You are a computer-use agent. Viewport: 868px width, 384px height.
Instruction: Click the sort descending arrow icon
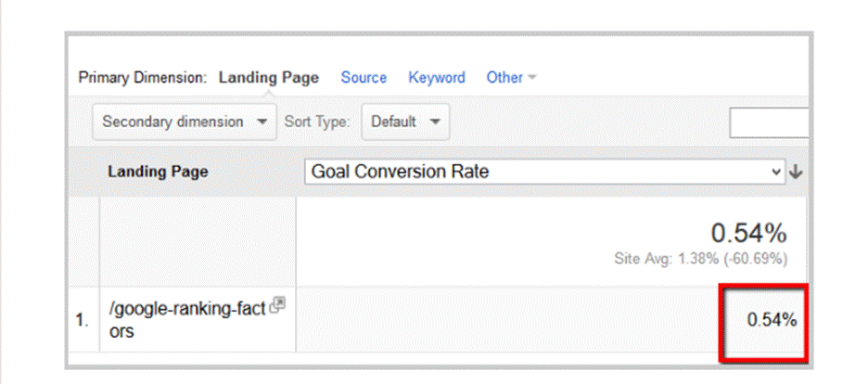pyautogui.click(x=795, y=172)
